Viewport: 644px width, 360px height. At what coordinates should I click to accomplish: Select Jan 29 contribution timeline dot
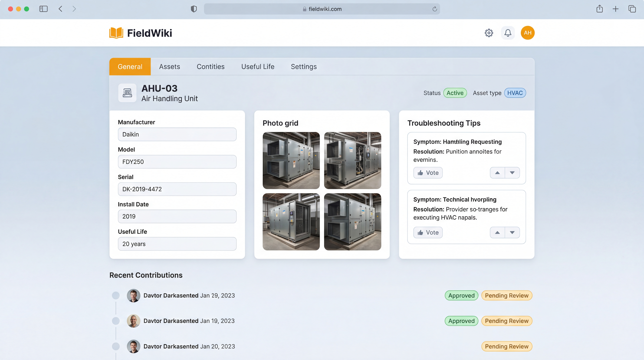[116, 295]
